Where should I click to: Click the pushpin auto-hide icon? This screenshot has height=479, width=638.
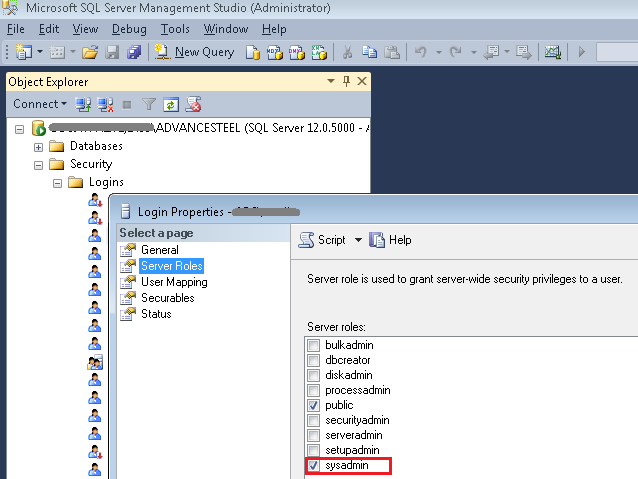346,81
